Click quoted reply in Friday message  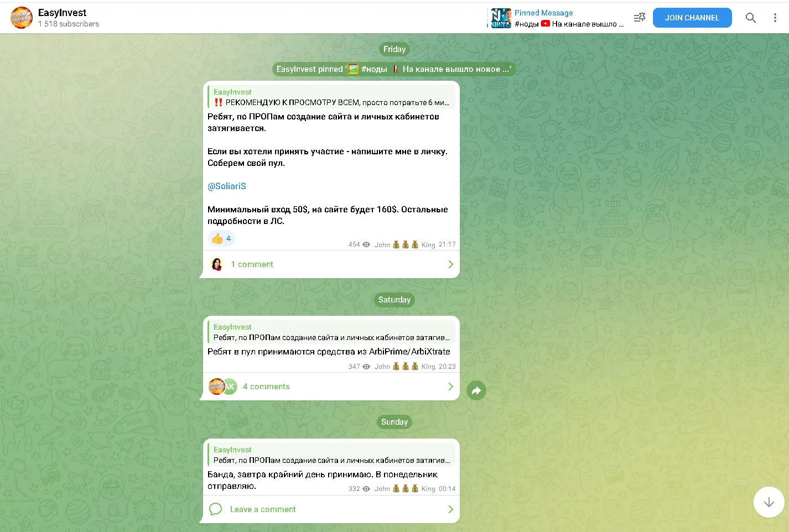click(331, 97)
